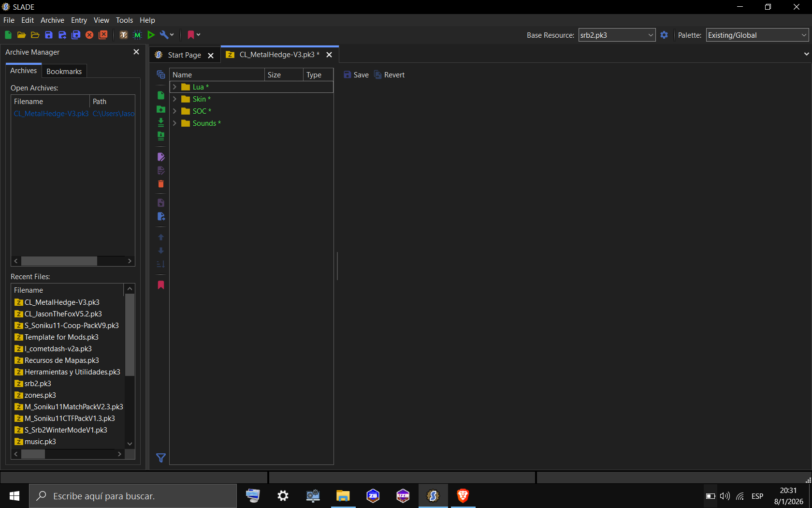The image size is (812, 508).
Task: Close the Archive Manager panel
Action: pyautogui.click(x=136, y=52)
